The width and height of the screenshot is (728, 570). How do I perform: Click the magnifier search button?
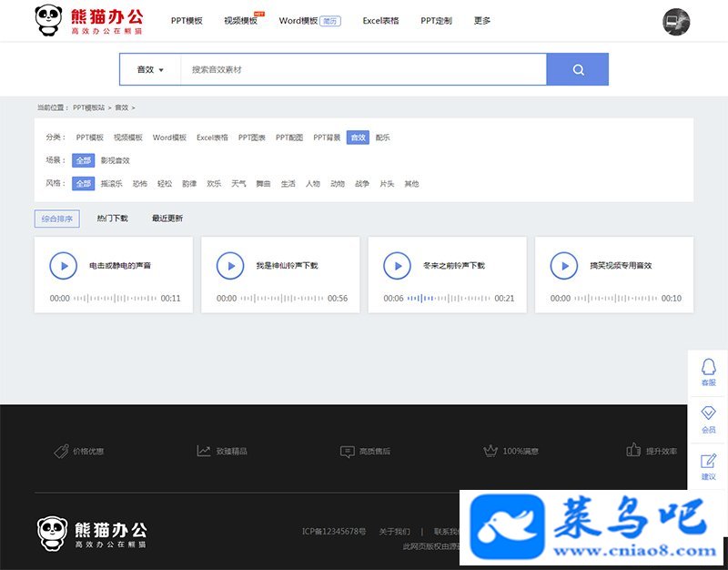coord(578,69)
